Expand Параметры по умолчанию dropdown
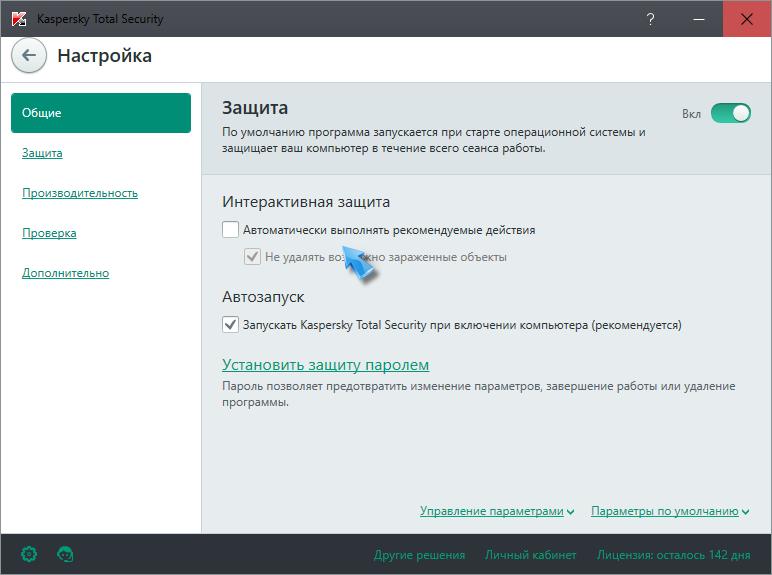 [x=670, y=511]
